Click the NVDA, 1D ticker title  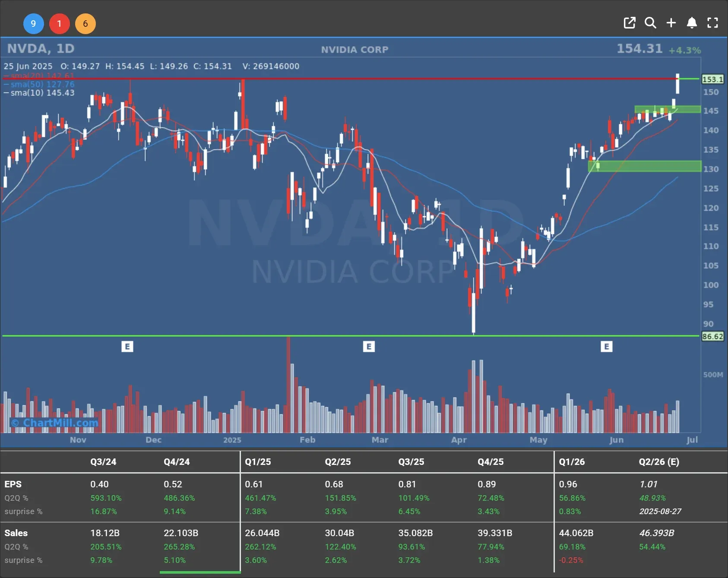[x=41, y=48]
